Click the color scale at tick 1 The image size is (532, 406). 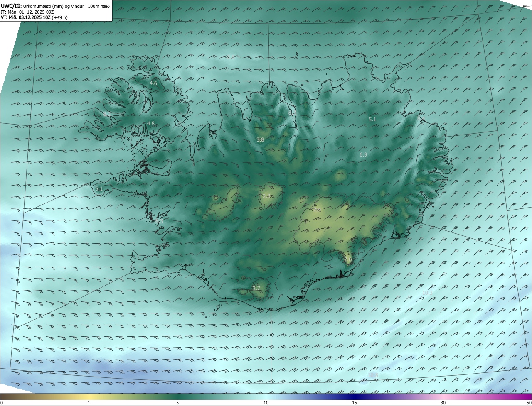pos(89,403)
